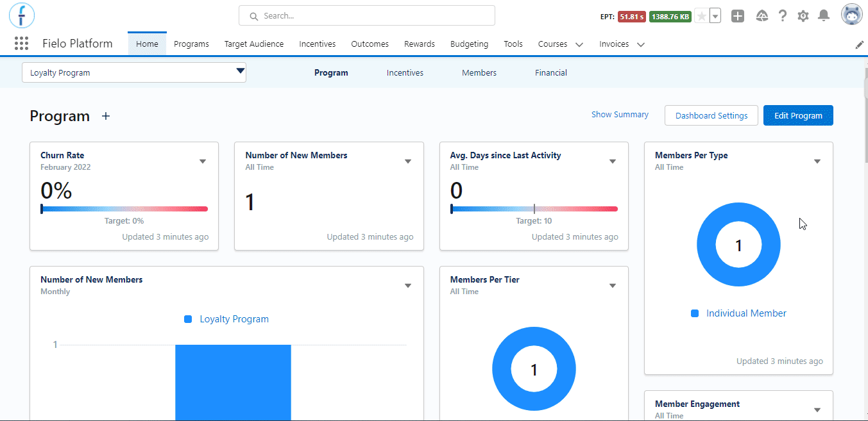Open the notifications bell icon
The height and width of the screenshot is (421, 868).
824,16
